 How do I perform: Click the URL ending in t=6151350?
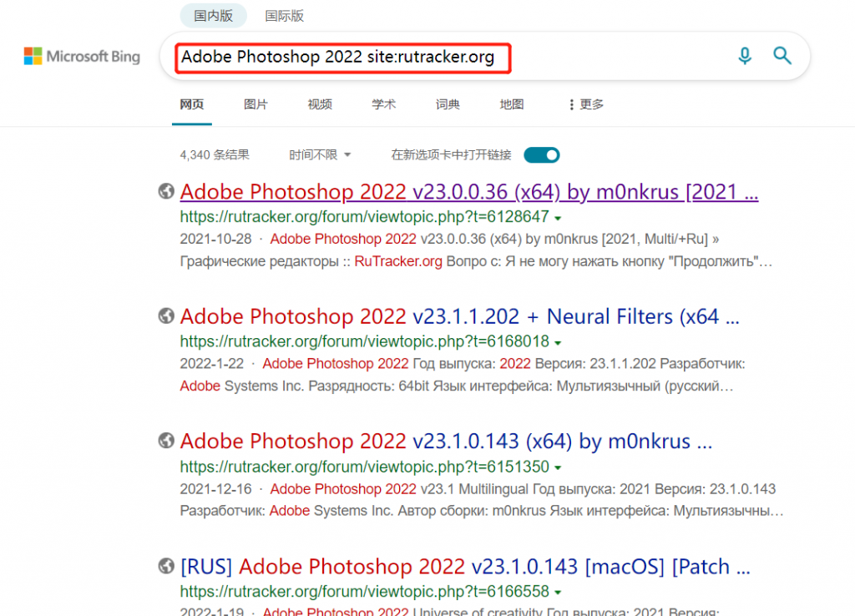tap(364, 467)
